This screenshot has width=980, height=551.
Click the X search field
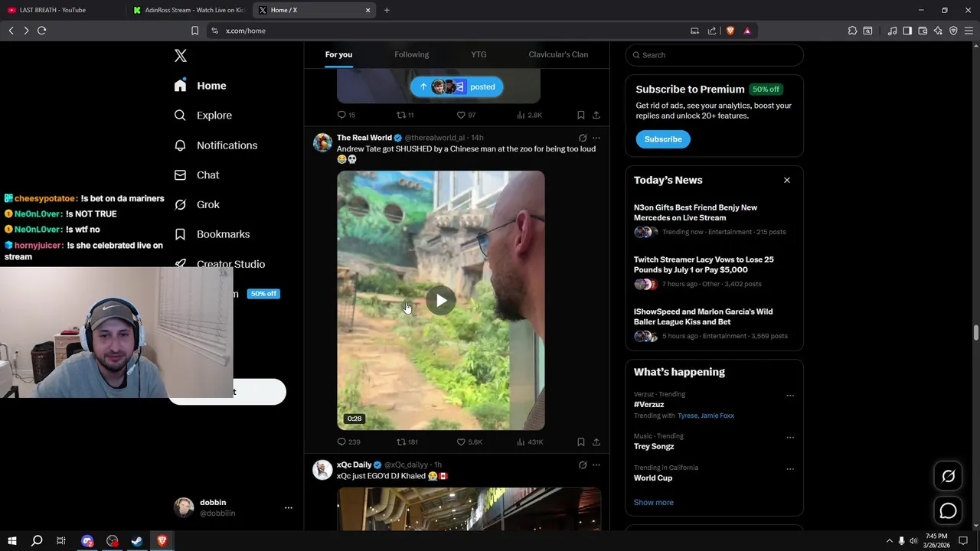coord(714,55)
